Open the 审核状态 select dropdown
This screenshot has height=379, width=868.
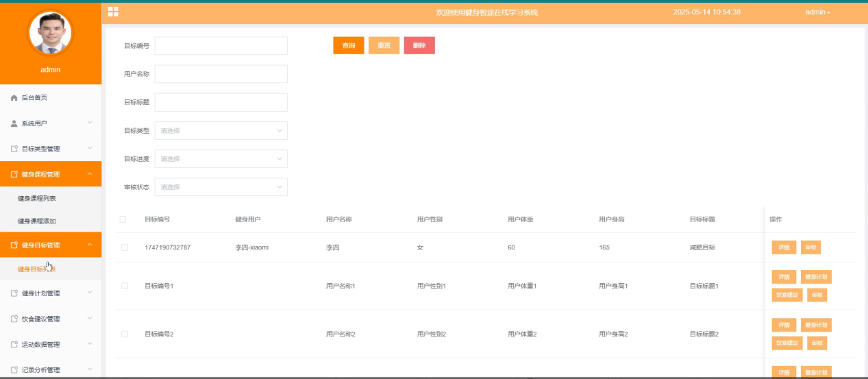221,187
